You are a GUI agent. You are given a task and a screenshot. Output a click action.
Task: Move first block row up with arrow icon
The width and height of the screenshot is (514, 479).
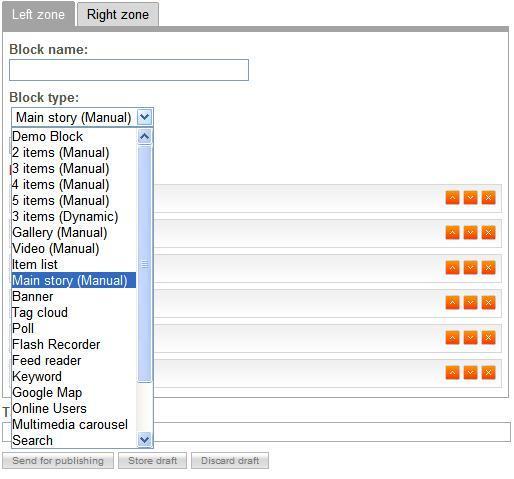pos(452,198)
